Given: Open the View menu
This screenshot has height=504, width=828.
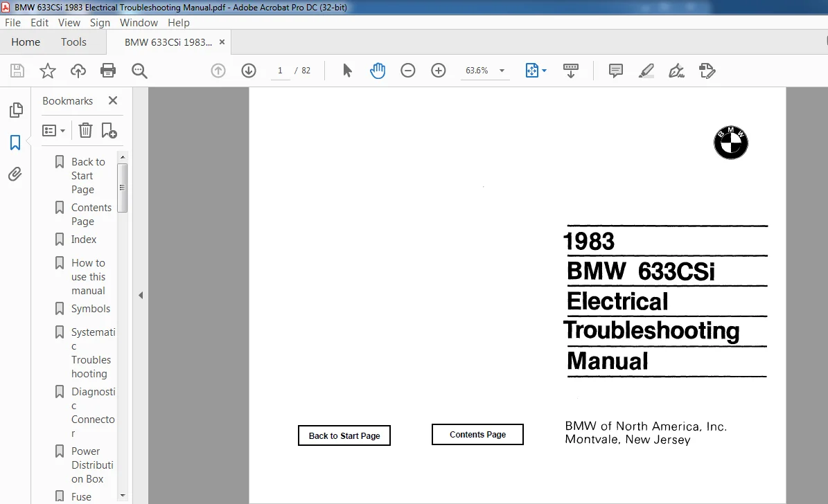Looking at the screenshot, I should pyautogui.click(x=69, y=23).
